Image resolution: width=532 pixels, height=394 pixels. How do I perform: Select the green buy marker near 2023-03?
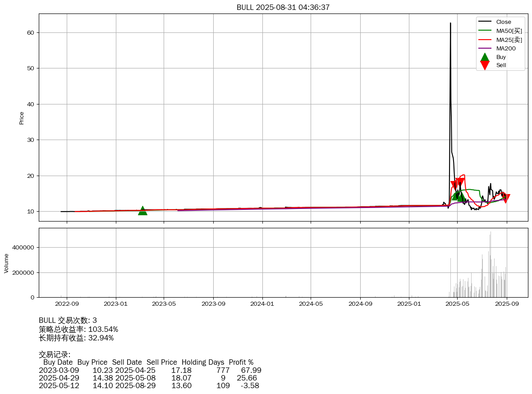(x=142, y=211)
